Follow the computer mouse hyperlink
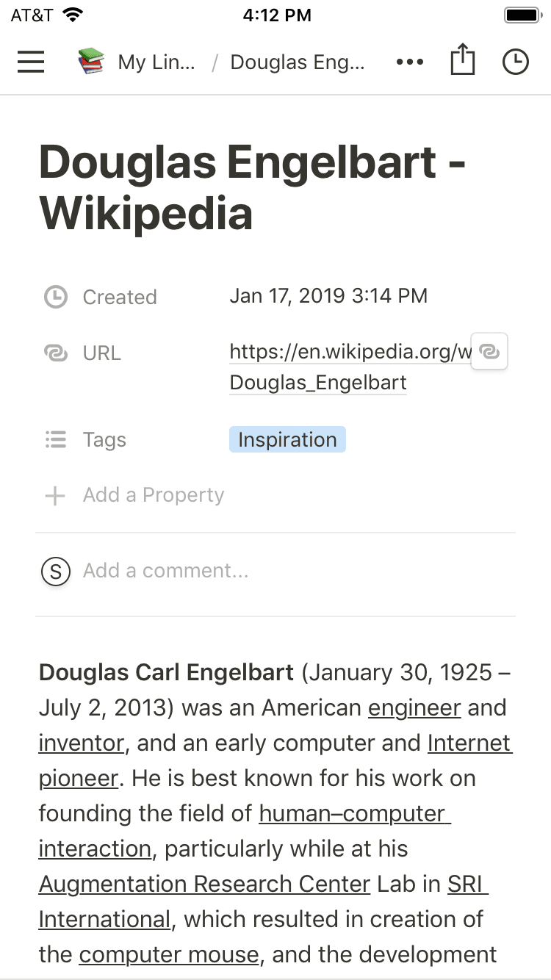The height and width of the screenshot is (980, 551). pyautogui.click(x=168, y=954)
